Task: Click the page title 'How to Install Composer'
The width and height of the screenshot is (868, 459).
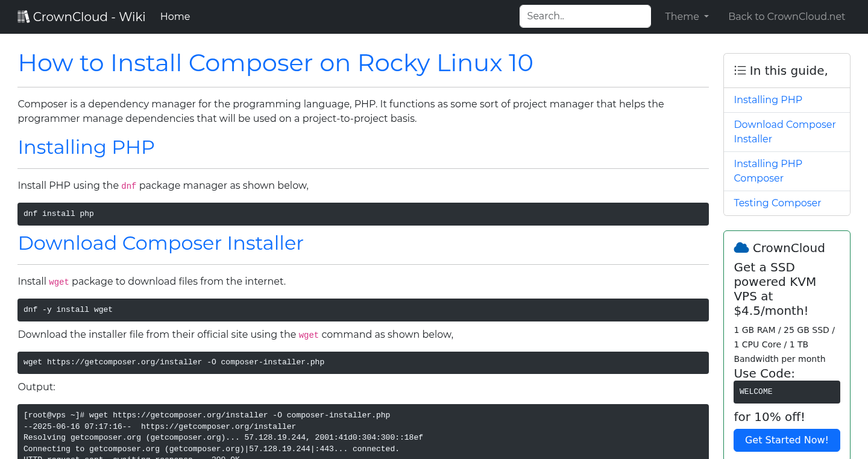Action: (x=275, y=63)
